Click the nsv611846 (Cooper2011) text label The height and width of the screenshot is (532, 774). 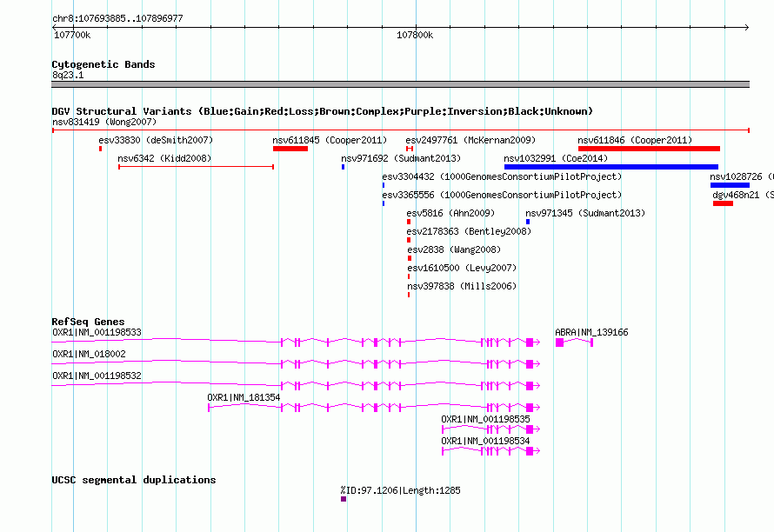[635, 140]
